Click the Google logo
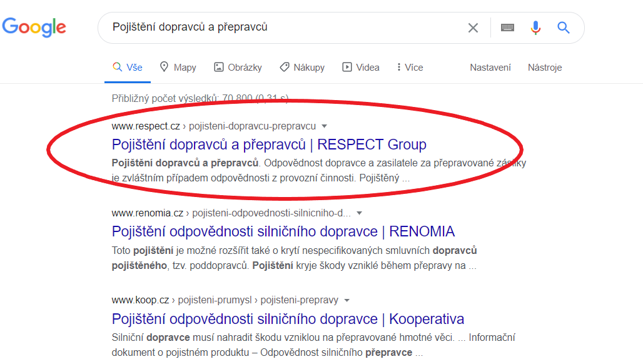The image size is (643, 364). 34,28
